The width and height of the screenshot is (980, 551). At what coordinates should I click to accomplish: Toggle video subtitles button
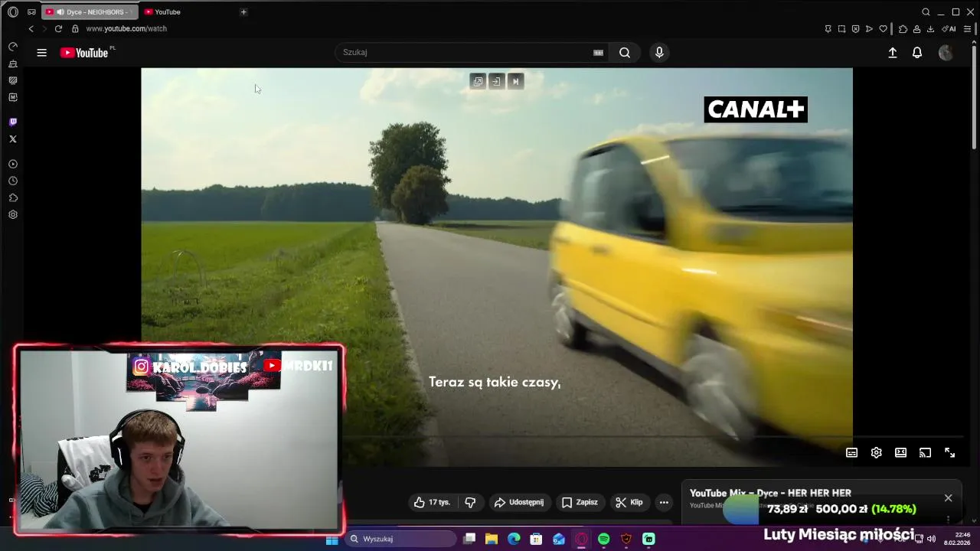(851, 453)
